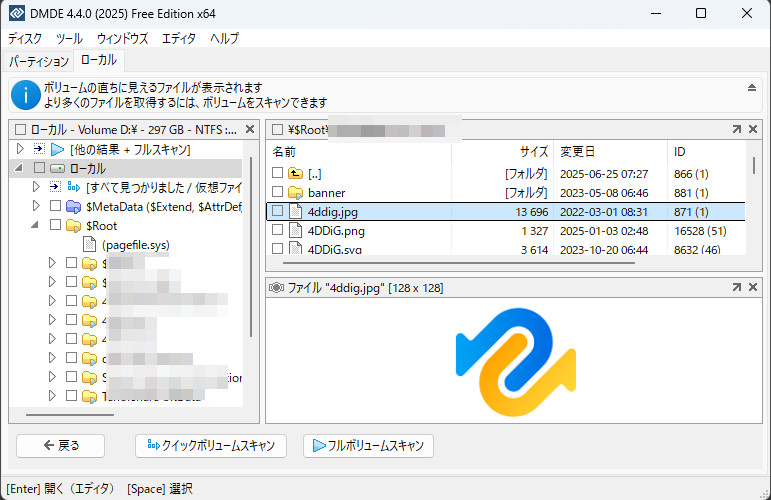Start フルボリュームスキャン
The height and width of the screenshot is (500, 771).
pyautogui.click(x=368, y=445)
